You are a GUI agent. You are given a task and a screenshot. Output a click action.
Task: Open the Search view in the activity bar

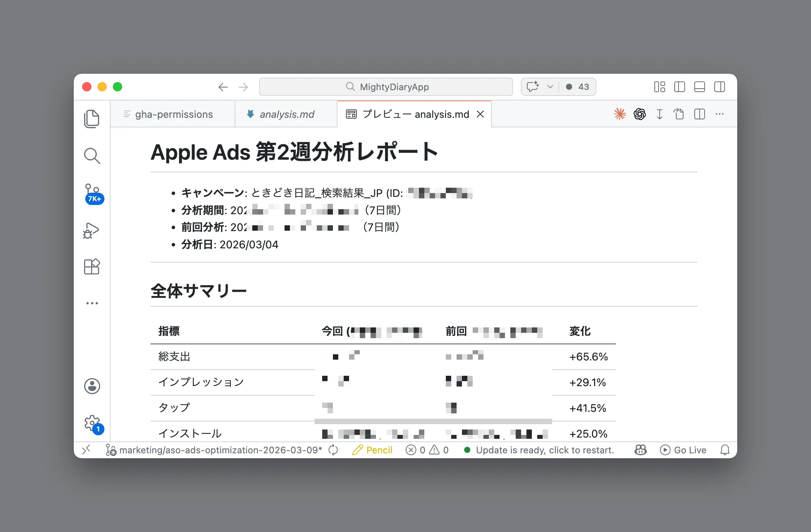pyautogui.click(x=92, y=155)
